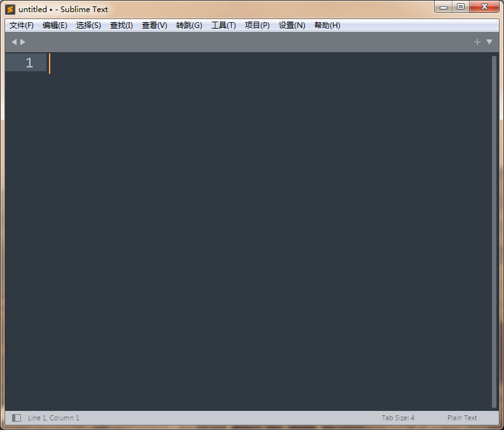
Task: Click line number 1 in the gutter
Action: click(x=29, y=63)
